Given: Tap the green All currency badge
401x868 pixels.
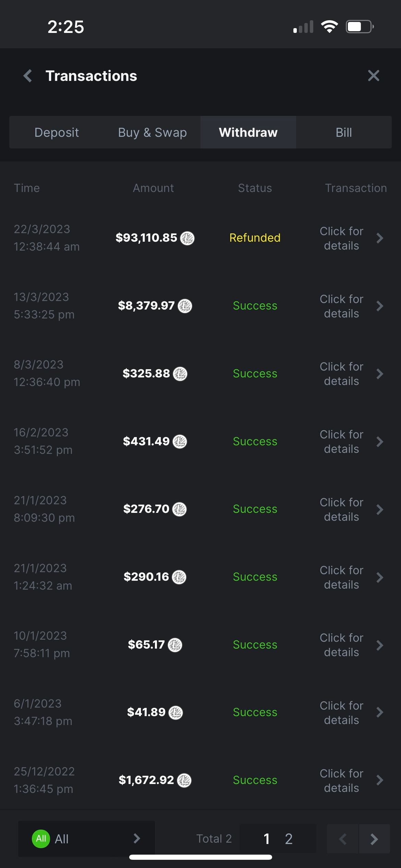Looking at the screenshot, I should (x=41, y=839).
